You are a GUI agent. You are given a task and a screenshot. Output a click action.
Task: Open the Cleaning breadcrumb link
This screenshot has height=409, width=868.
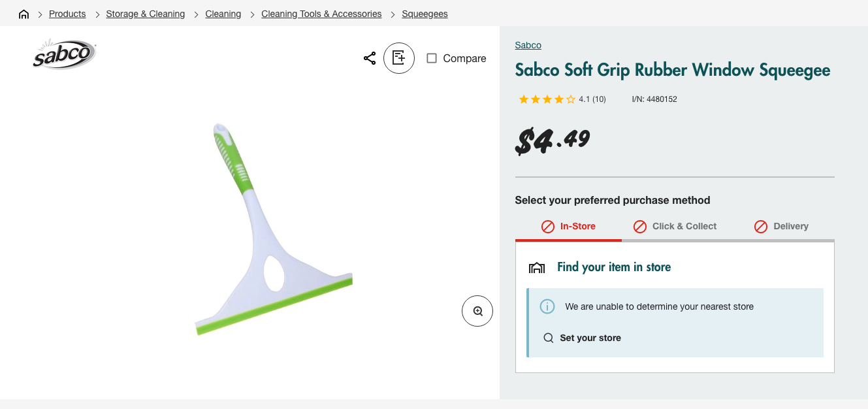coord(223,14)
